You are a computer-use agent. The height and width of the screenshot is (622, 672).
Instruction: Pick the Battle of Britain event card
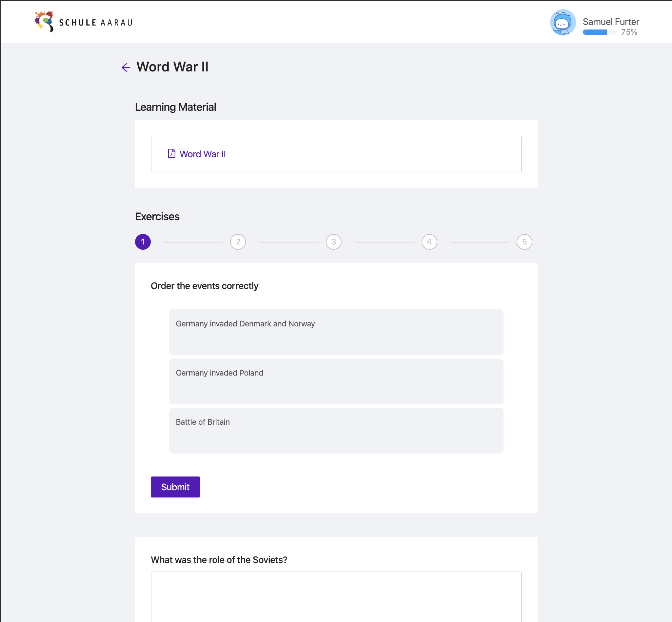(336, 431)
